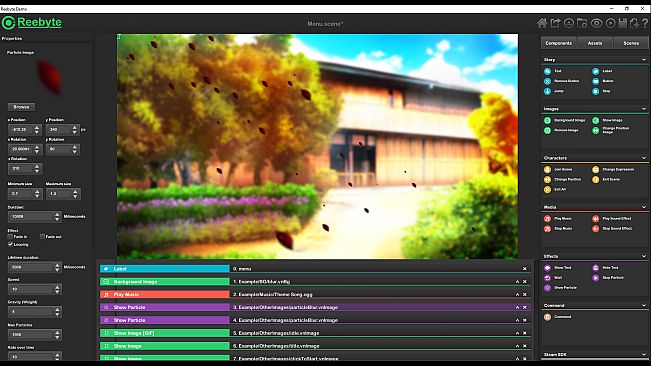Add a Join Scene character component
651x366 pixels.
pos(558,169)
